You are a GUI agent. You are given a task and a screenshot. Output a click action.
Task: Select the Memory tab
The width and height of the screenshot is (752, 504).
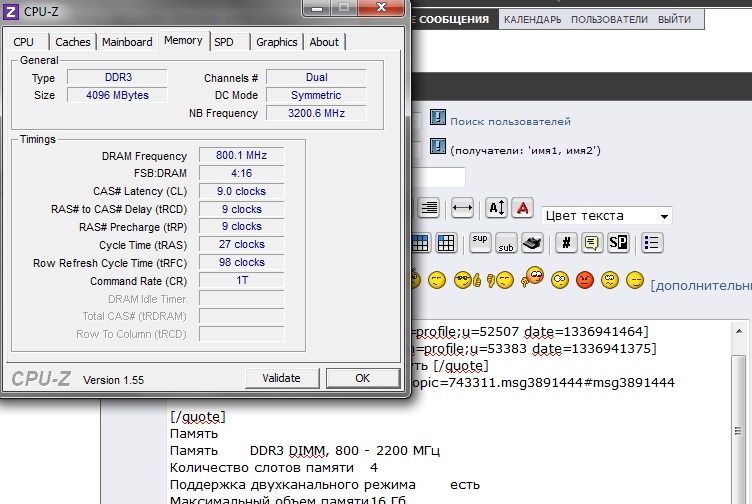click(x=183, y=41)
